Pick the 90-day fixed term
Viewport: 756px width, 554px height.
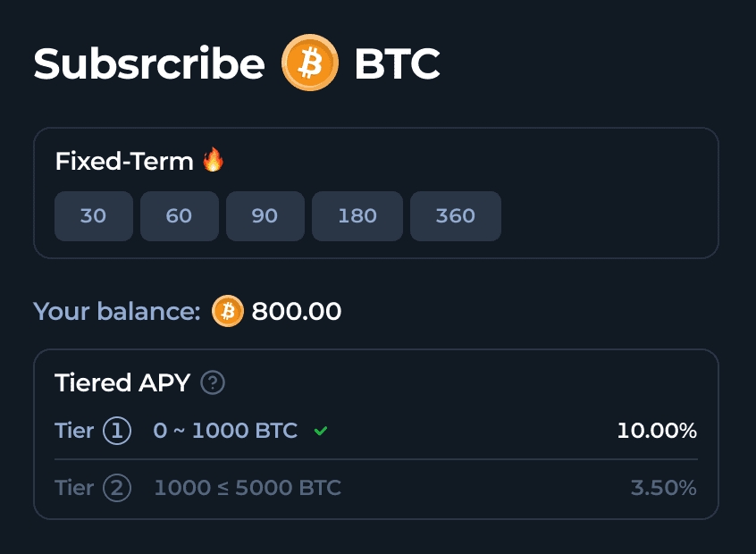[x=265, y=216]
